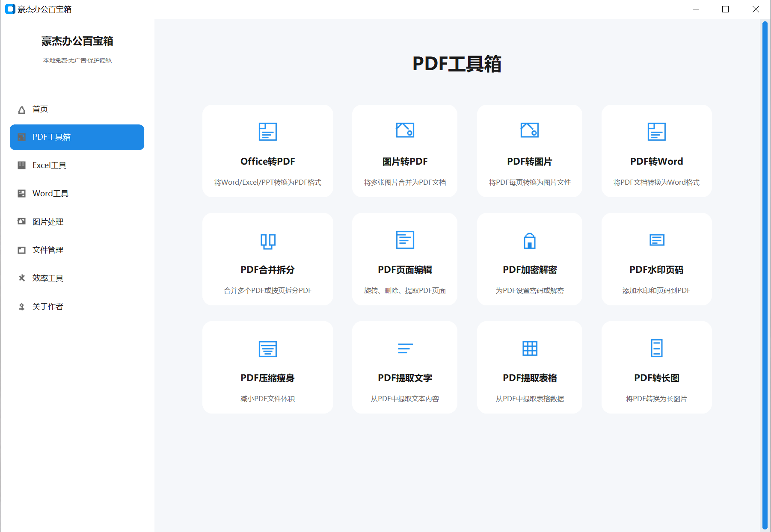Viewport: 771px width, 532px height.
Task: Open PDF提取表格 tool title
Action: coord(529,378)
